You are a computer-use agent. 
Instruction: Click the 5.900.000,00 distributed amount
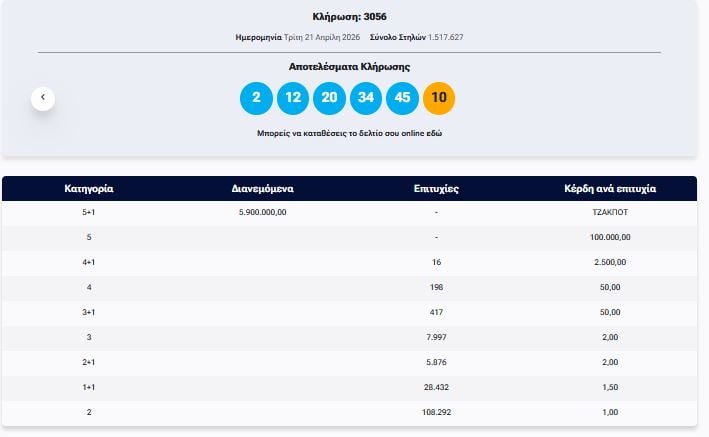tap(262, 212)
